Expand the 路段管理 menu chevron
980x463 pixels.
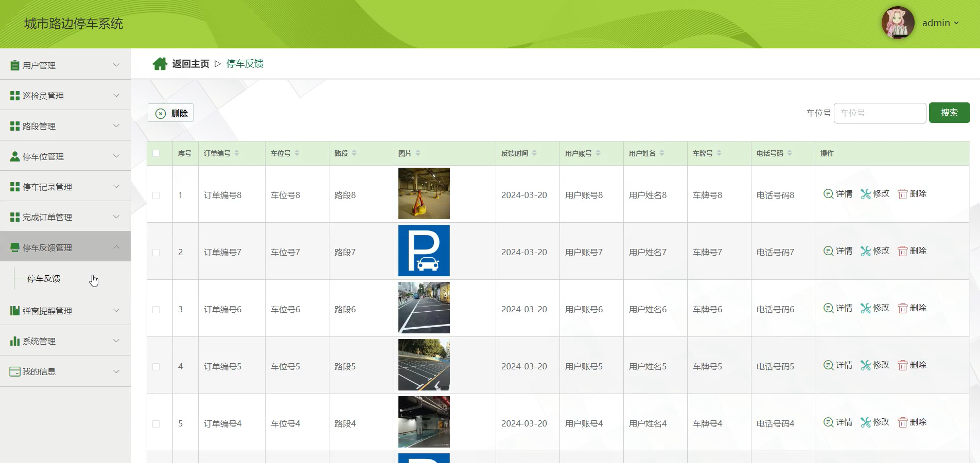(116, 126)
